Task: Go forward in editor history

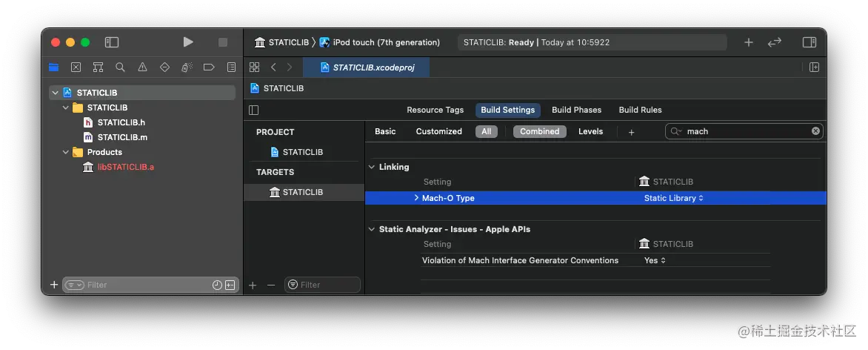Action: [290, 67]
